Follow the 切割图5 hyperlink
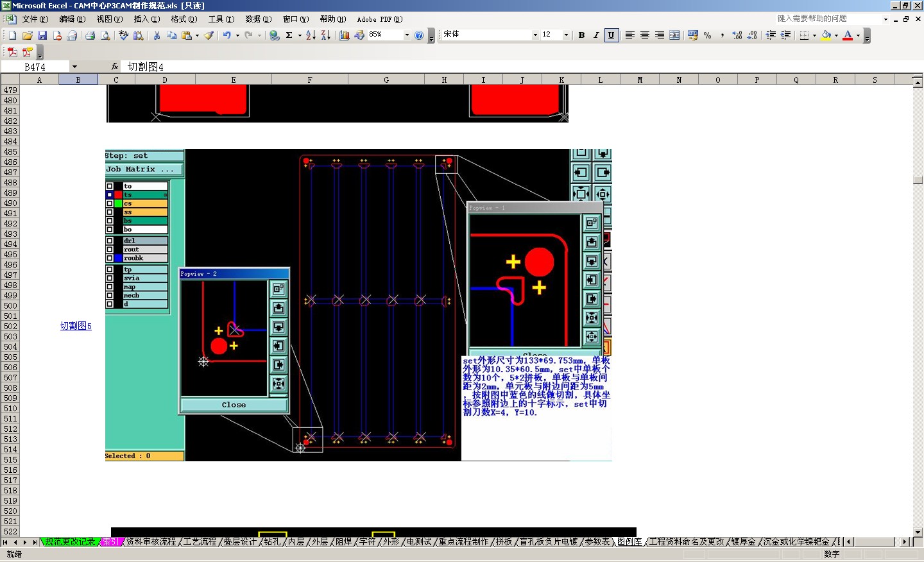The width and height of the screenshot is (924, 562). tap(76, 326)
